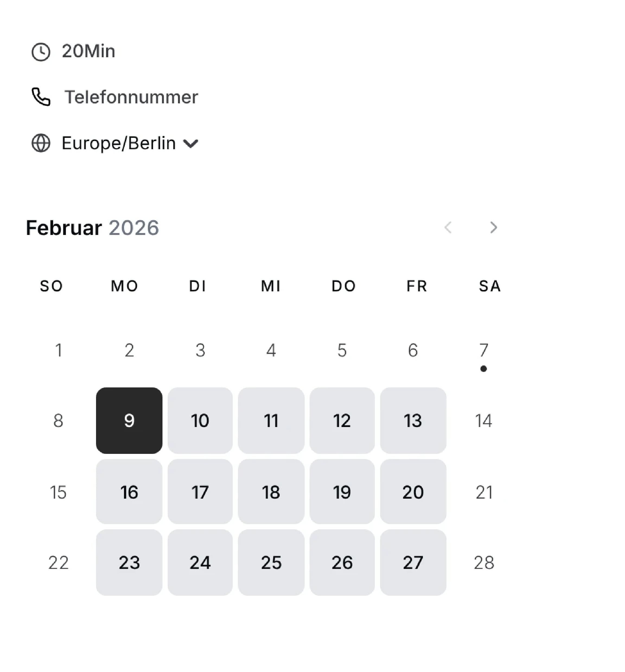The image size is (625, 672).
Task: Click the globe icon next to Europe/Berlin
Action: coord(41,143)
